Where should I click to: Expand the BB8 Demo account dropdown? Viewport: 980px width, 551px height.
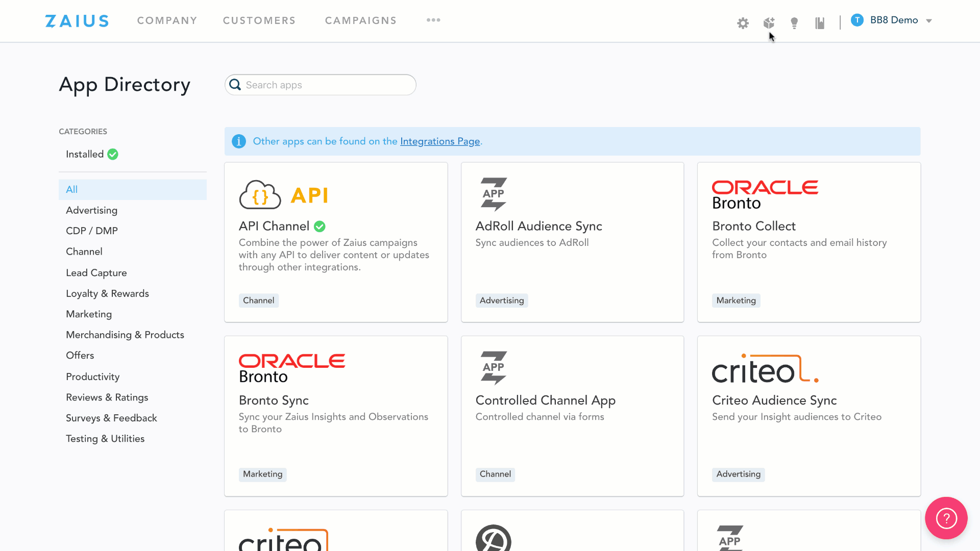(x=929, y=21)
